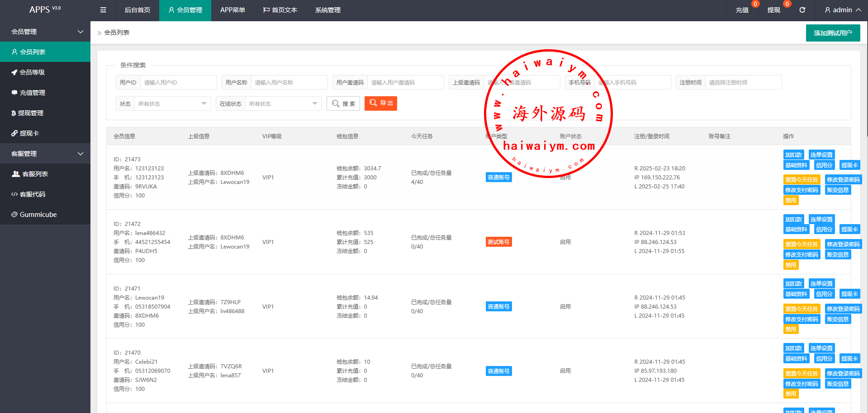Open the 系统管理 top menu
The width and height of the screenshot is (868, 413).
[328, 10]
